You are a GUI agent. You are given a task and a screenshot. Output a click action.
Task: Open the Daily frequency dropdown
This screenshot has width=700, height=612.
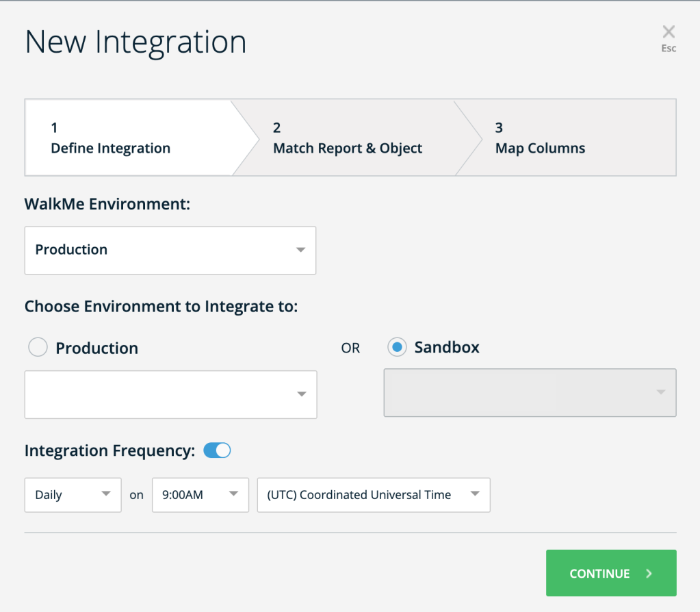(x=73, y=495)
